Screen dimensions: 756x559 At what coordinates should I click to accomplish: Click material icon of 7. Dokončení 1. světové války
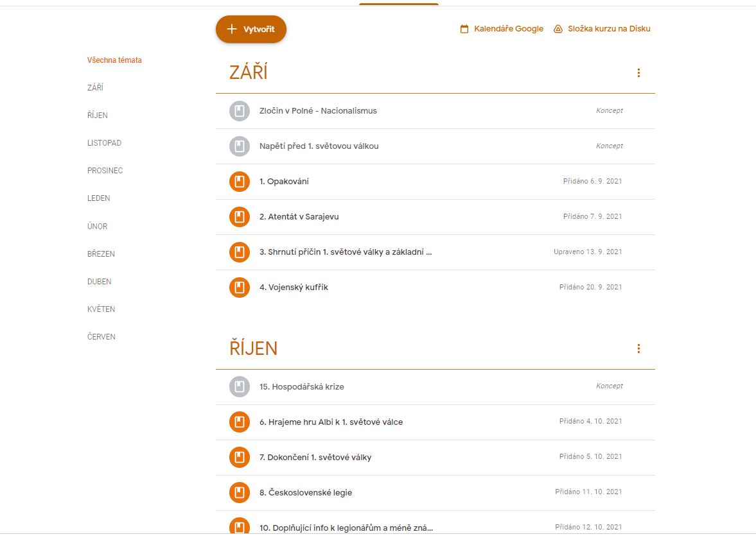[239, 458]
